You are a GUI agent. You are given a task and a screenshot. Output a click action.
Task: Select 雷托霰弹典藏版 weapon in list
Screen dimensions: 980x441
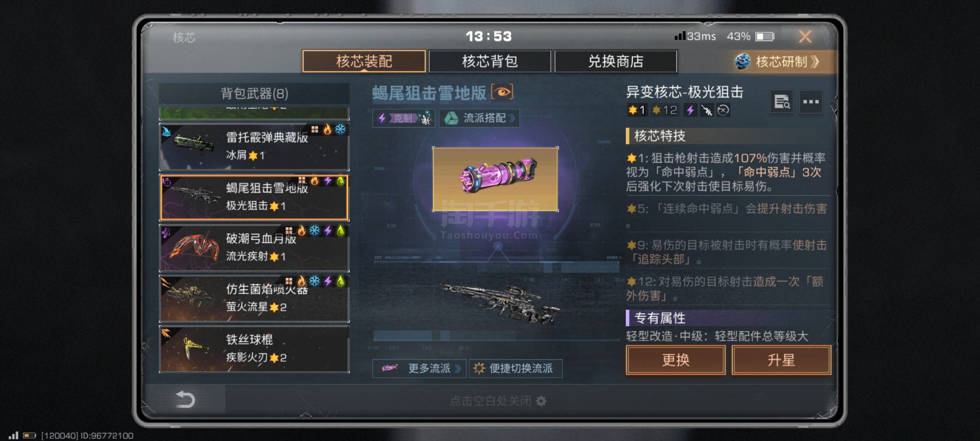point(254,147)
